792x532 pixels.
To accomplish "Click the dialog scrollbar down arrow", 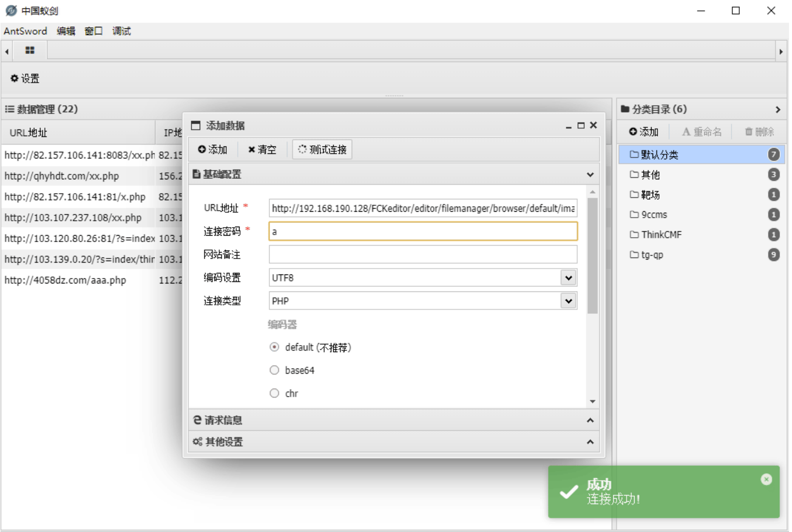I will pyautogui.click(x=592, y=401).
